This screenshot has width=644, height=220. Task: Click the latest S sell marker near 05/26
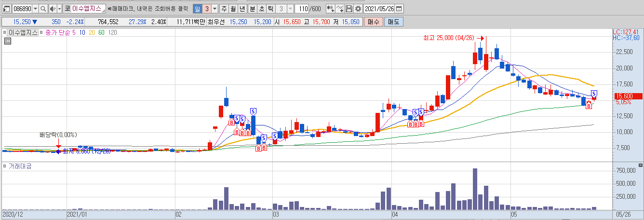[x=594, y=93]
